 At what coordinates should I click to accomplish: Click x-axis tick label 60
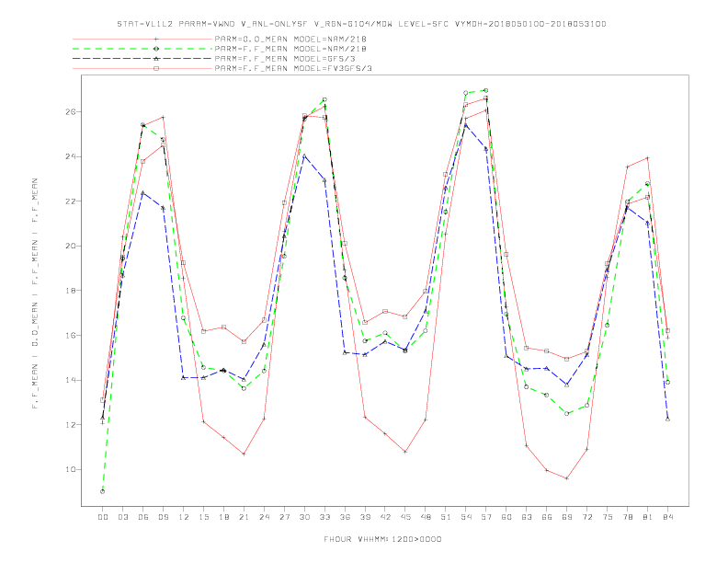506,517
